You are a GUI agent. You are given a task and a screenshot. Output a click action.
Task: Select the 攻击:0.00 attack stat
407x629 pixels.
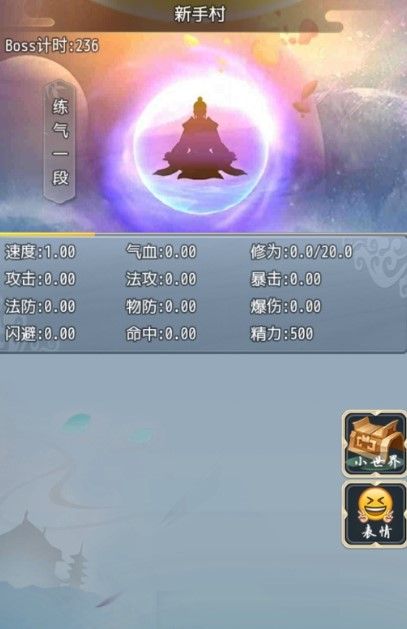tap(40, 279)
